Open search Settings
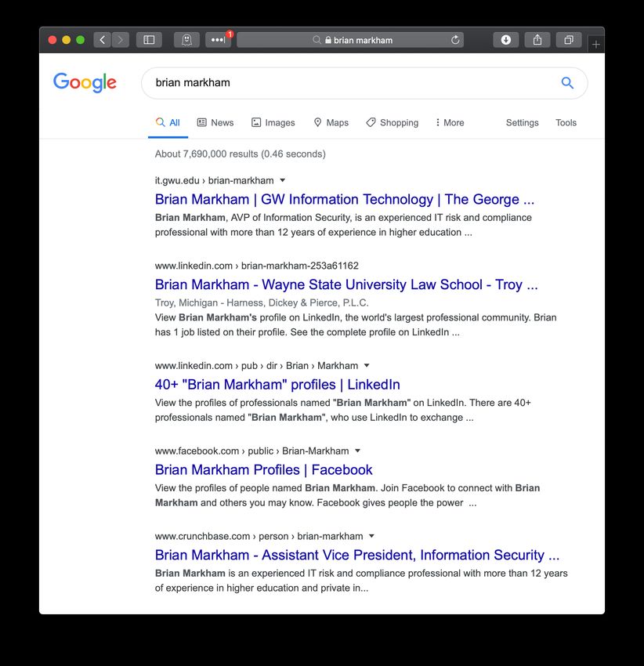644x666 pixels. [x=522, y=123]
